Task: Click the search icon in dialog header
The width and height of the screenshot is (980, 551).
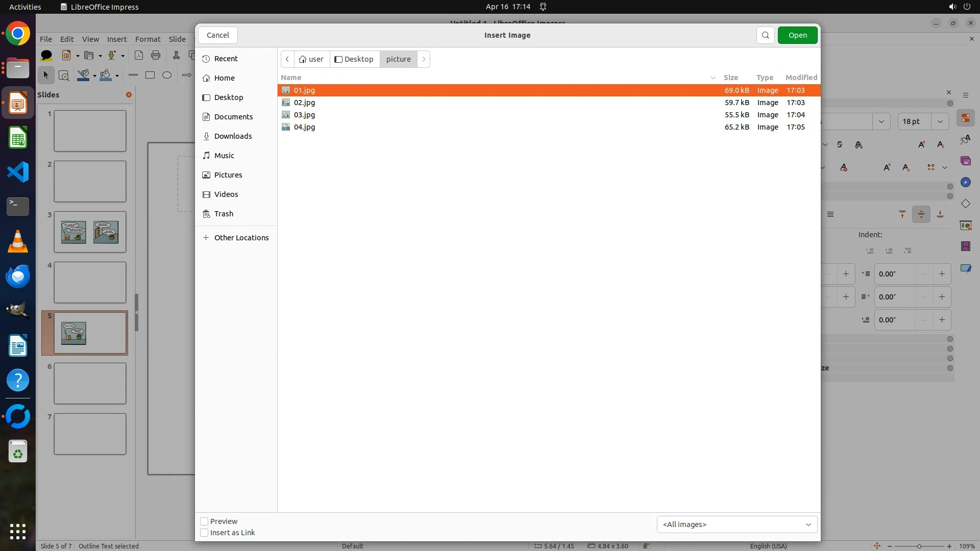Action: coord(765,35)
